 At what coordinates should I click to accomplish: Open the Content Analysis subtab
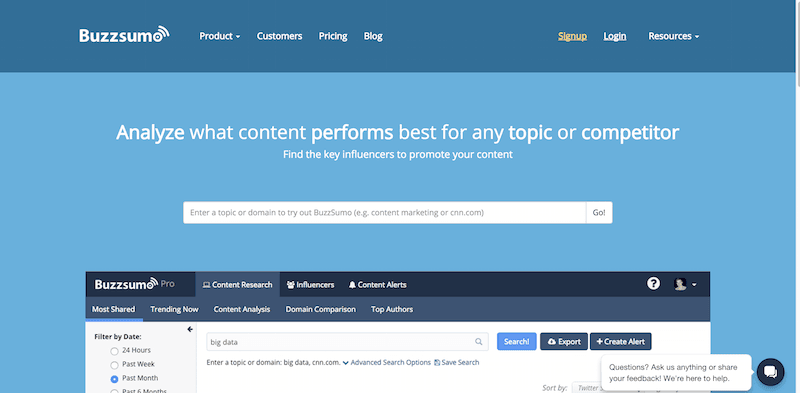[242, 309]
